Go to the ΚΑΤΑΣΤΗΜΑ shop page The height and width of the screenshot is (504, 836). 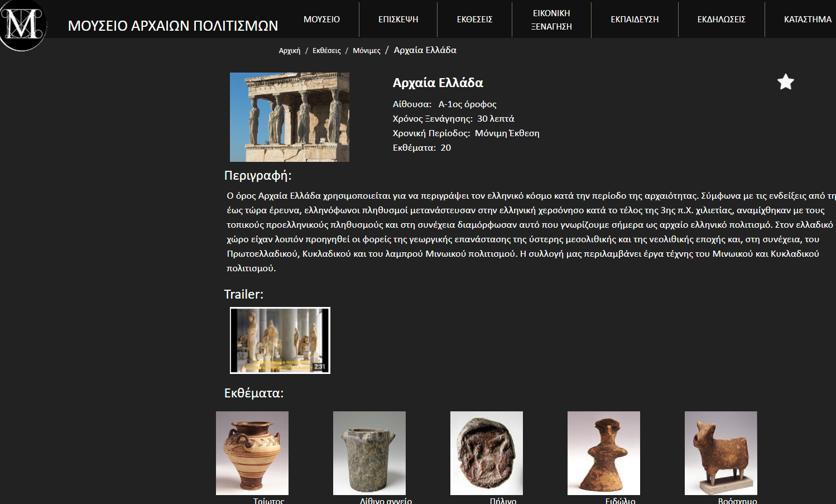pyautogui.click(x=807, y=20)
